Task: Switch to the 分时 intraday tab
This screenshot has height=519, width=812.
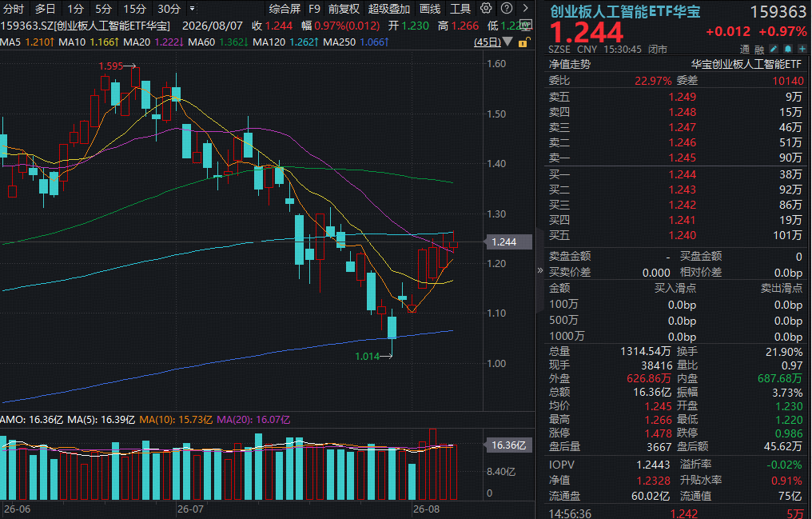Action: (x=14, y=9)
